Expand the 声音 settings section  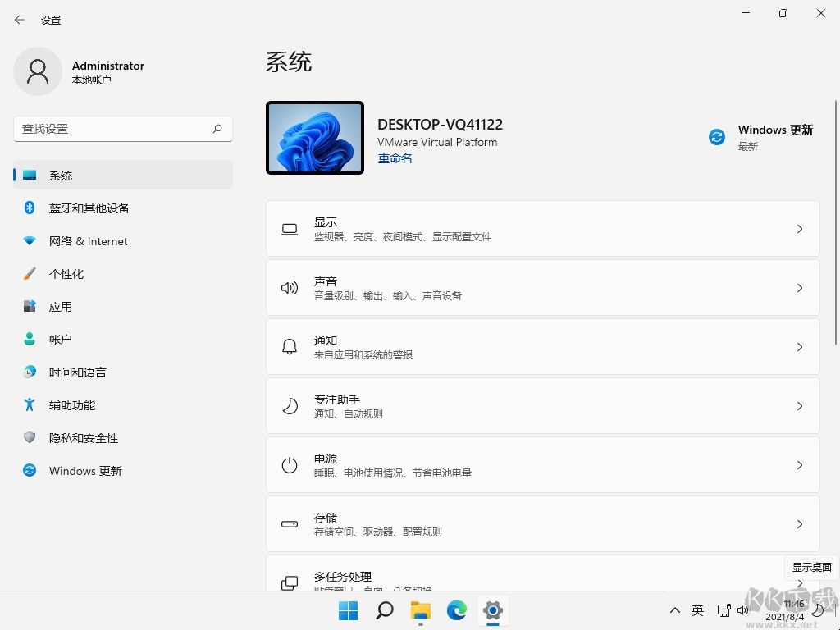pyautogui.click(x=541, y=288)
